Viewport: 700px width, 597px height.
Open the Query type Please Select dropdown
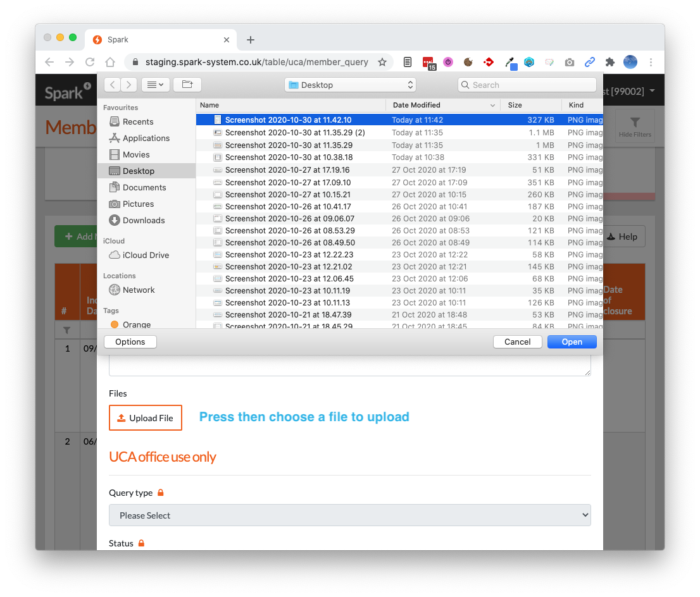(349, 515)
